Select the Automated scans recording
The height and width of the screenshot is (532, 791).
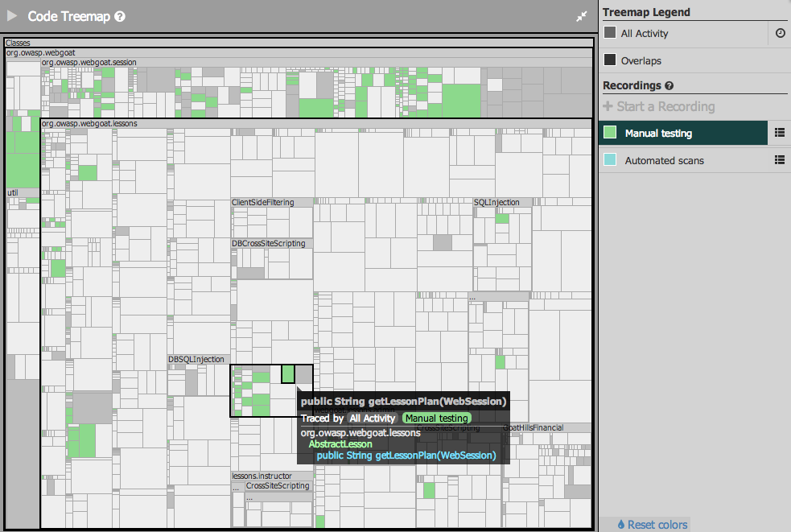(x=664, y=160)
